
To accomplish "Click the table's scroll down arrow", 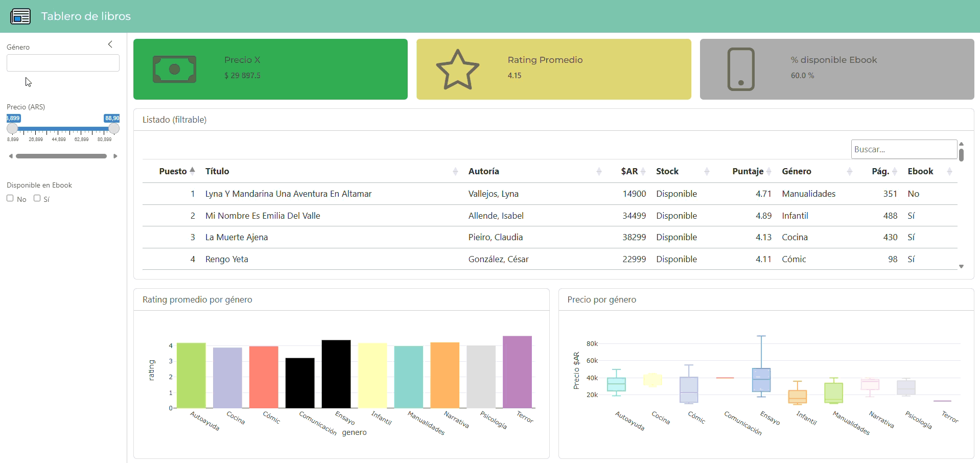I will (x=961, y=266).
